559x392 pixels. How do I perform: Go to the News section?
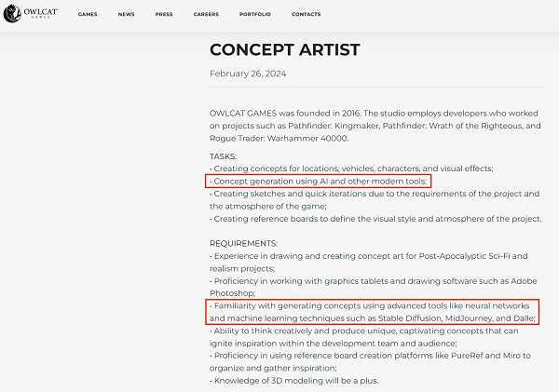[127, 15]
